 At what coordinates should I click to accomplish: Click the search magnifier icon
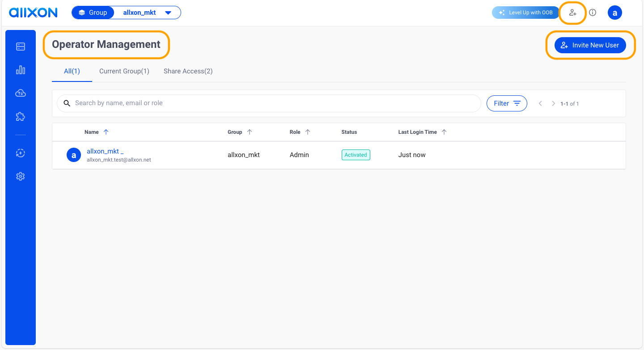click(67, 103)
